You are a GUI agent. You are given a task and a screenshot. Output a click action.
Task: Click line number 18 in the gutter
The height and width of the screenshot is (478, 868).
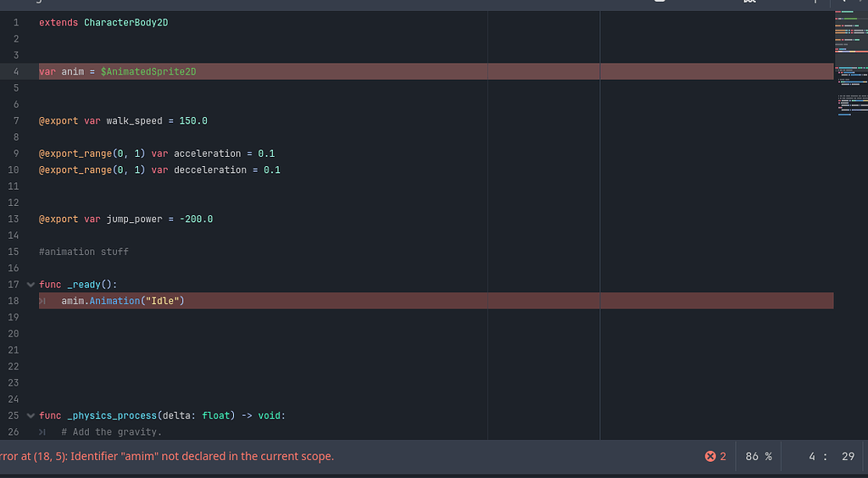pyautogui.click(x=14, y=301)
